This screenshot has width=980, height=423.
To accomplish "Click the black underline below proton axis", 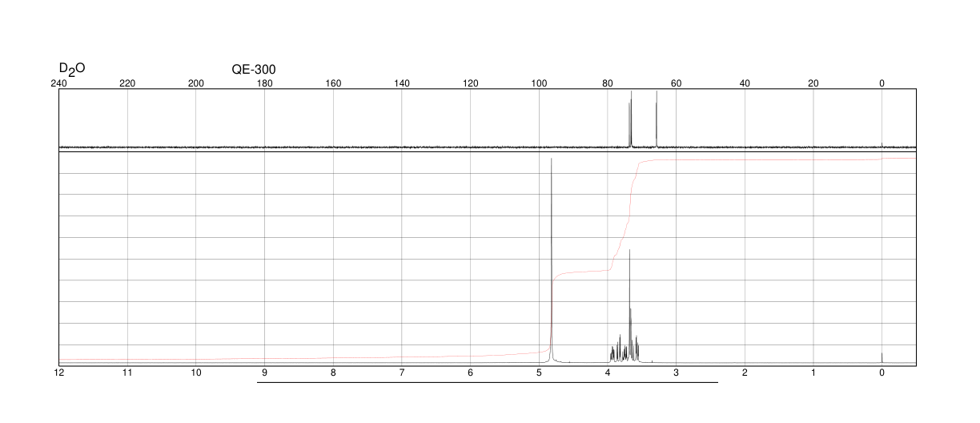I will (x=487, y=382).
